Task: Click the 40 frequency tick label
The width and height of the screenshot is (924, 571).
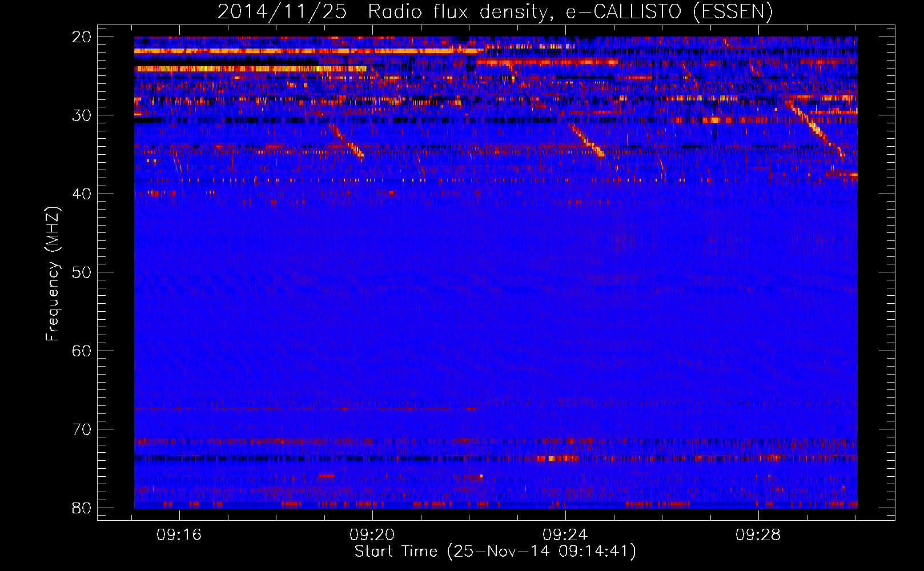Action: click(x=82, y=194)
